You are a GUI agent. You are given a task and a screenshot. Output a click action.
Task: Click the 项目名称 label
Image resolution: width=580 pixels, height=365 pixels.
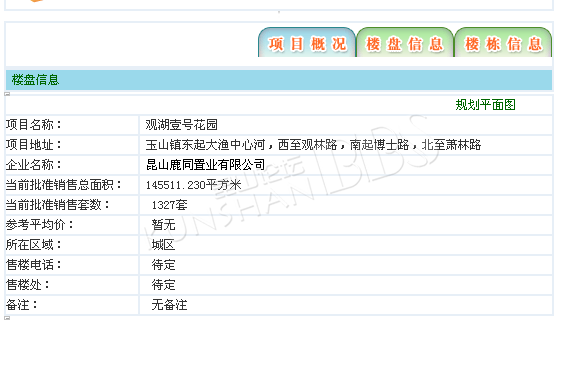tap(33, 125)
